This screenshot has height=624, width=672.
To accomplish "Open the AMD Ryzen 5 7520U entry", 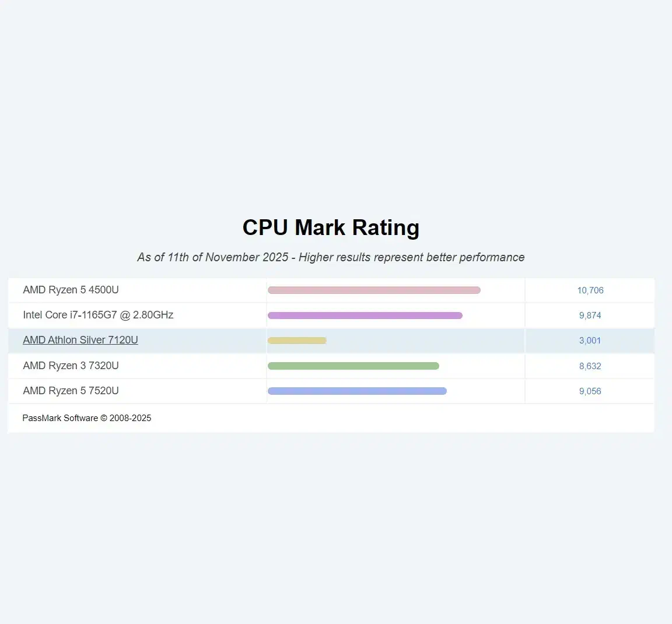I will tap(71, 391).
